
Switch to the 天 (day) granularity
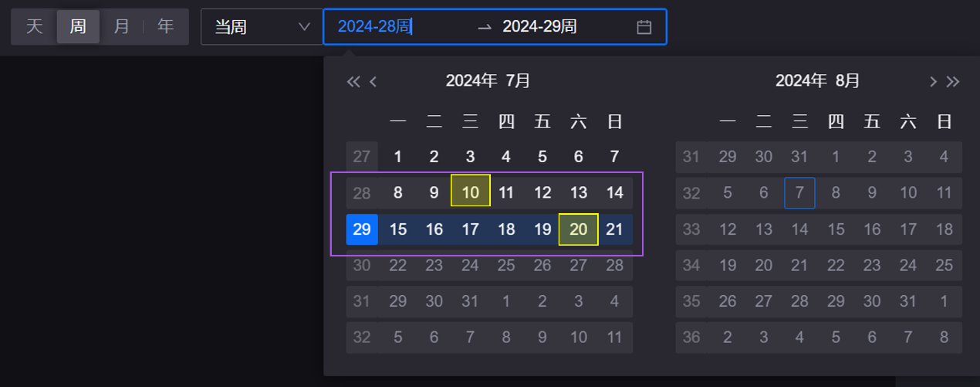pos(34,27)
